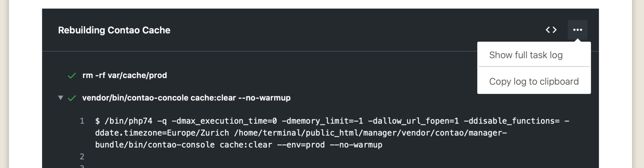Select the rm -rf var/cache/prod task label
The height and width of the screenshot is (168, 644).
click(125, 75)
